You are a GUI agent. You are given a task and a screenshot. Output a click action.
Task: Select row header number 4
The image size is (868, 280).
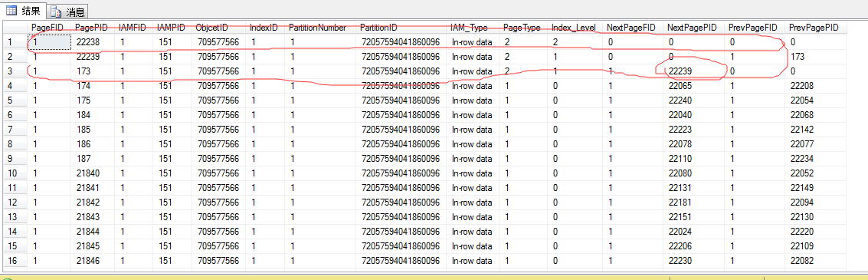(x=15, y=86)
